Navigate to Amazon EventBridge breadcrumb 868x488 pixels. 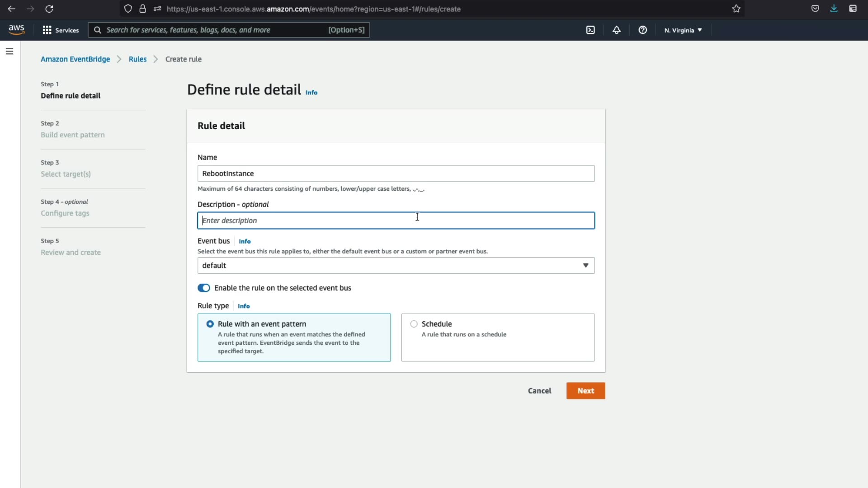(75, 59)
